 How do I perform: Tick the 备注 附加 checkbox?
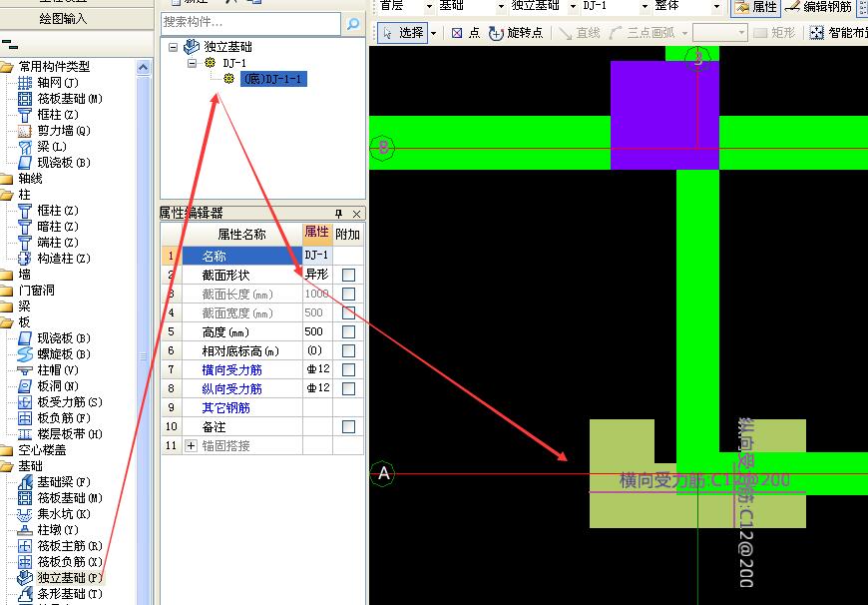(348, 426)
